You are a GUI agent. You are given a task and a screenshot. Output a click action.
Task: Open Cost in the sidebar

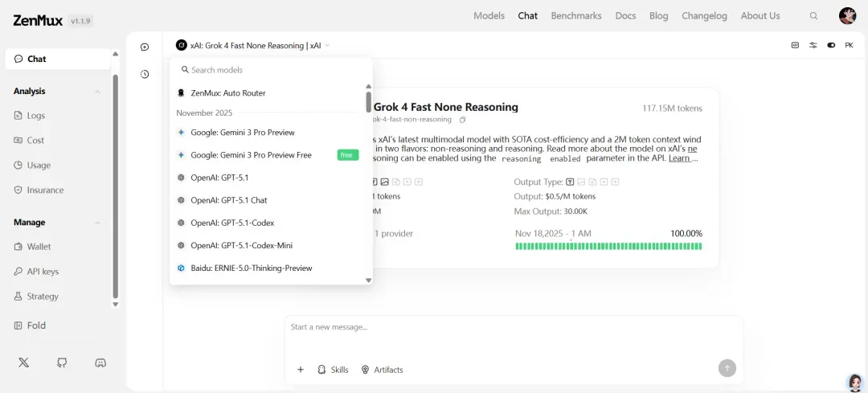pos(29,141)
